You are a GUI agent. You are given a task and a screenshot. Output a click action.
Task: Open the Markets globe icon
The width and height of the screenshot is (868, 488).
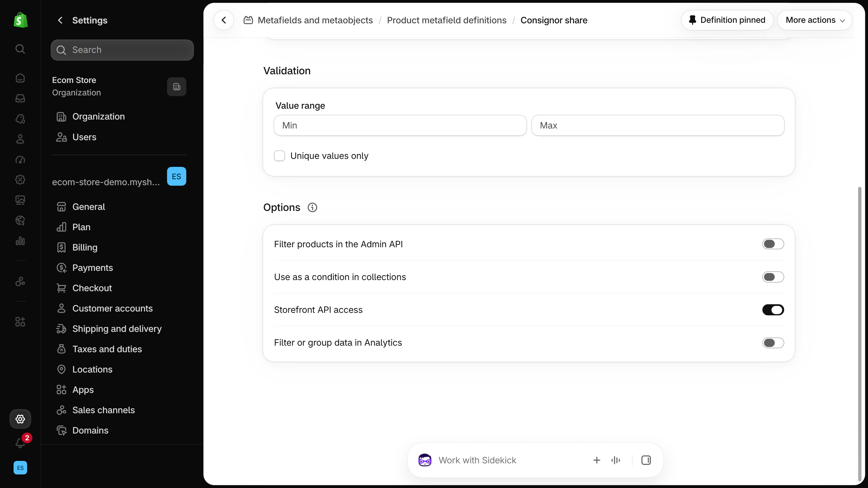(x=20, y=221)
